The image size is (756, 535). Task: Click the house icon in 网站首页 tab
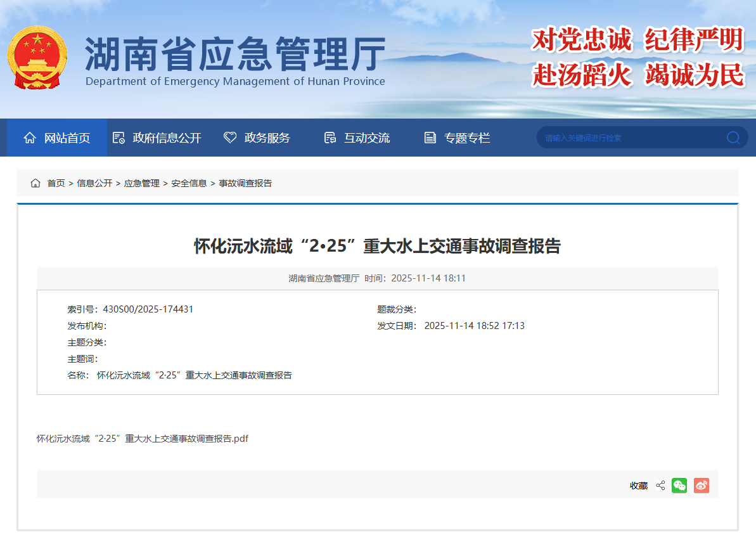click(x=30, y=138)
